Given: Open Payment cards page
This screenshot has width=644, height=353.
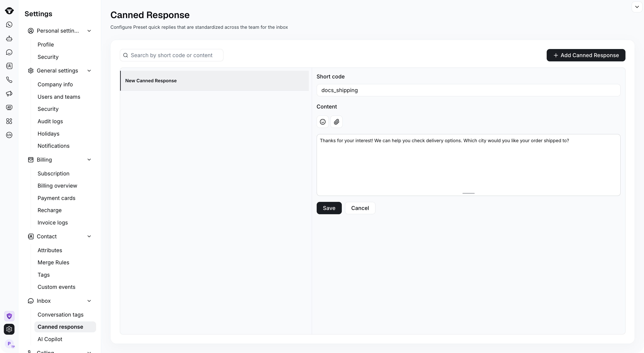Looking at the screenshot, I should coord(56,198).
